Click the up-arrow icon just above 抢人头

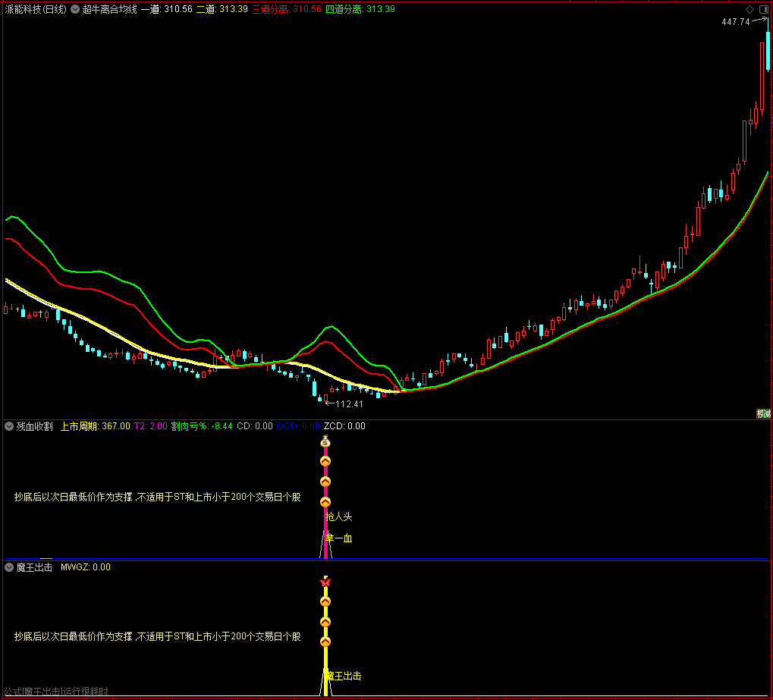[325, 502]
